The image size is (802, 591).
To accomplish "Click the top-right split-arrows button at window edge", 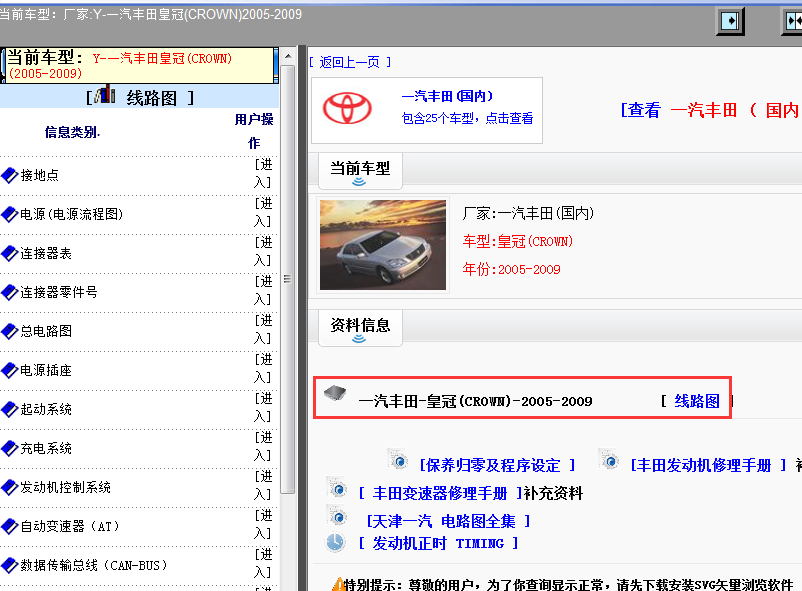I will [x=792, y=21].
